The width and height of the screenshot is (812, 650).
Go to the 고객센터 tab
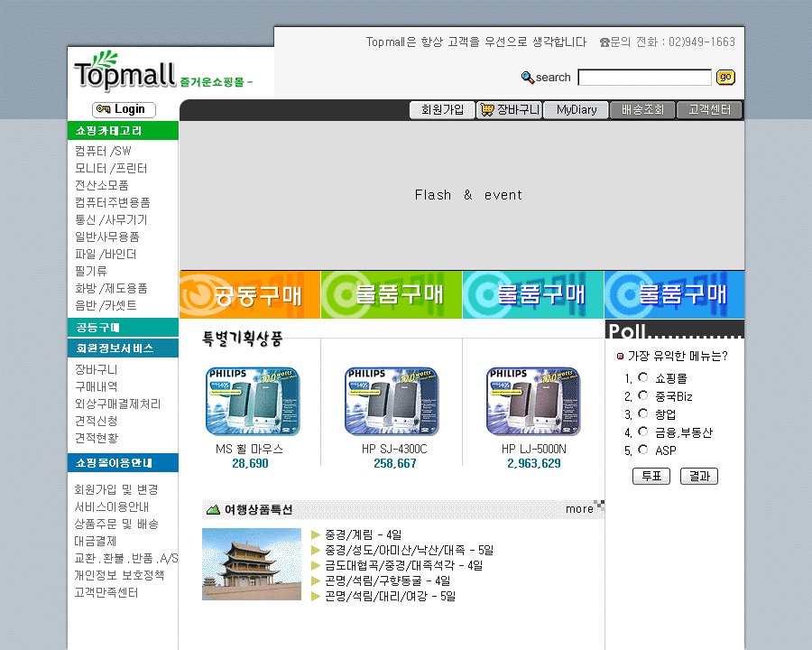[x=709, y=110]
